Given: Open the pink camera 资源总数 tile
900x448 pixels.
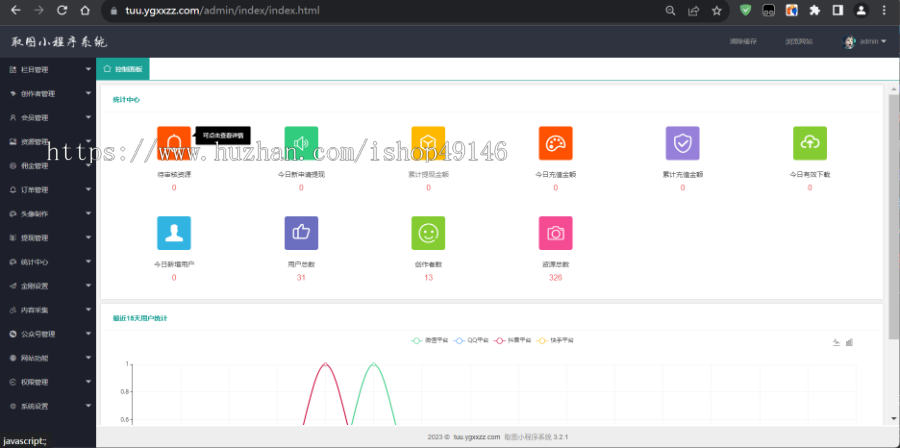Looking at the screenshot, I should click(556, 233).
